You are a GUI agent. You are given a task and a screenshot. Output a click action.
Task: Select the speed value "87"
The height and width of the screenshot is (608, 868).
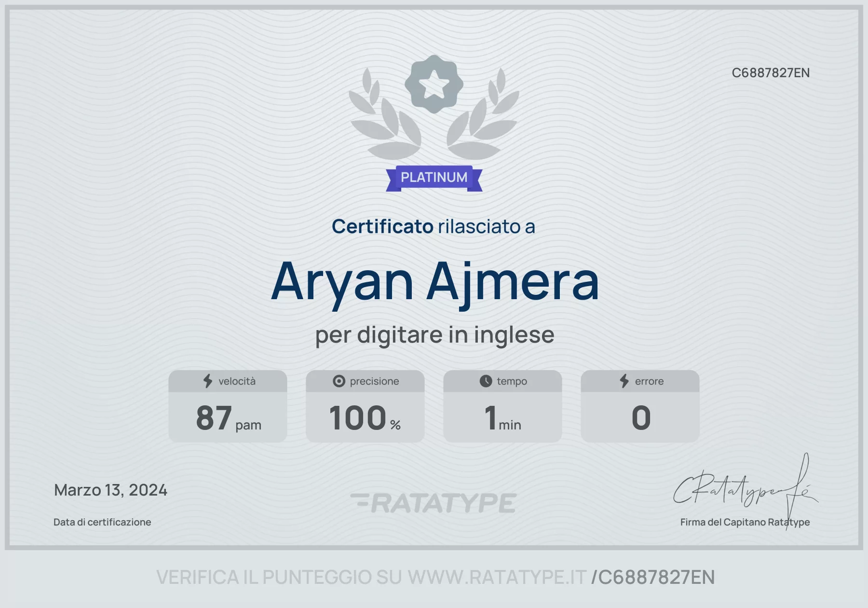click(214, 418)
